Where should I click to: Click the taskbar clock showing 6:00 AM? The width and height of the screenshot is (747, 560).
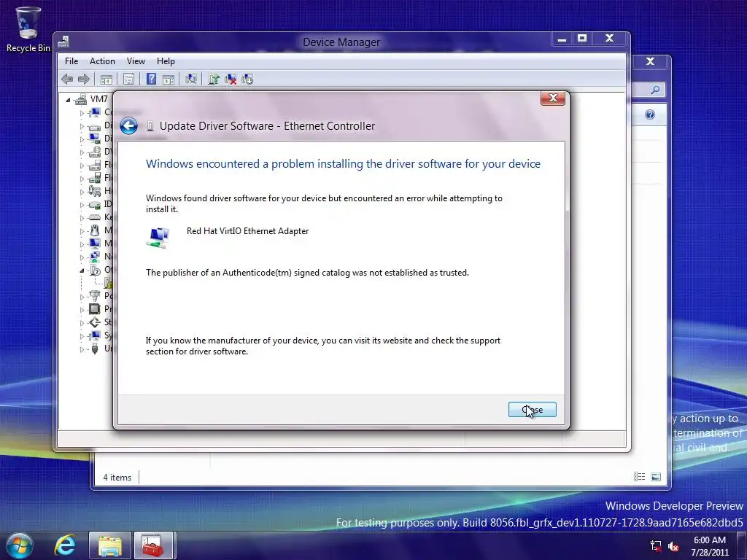710,546
